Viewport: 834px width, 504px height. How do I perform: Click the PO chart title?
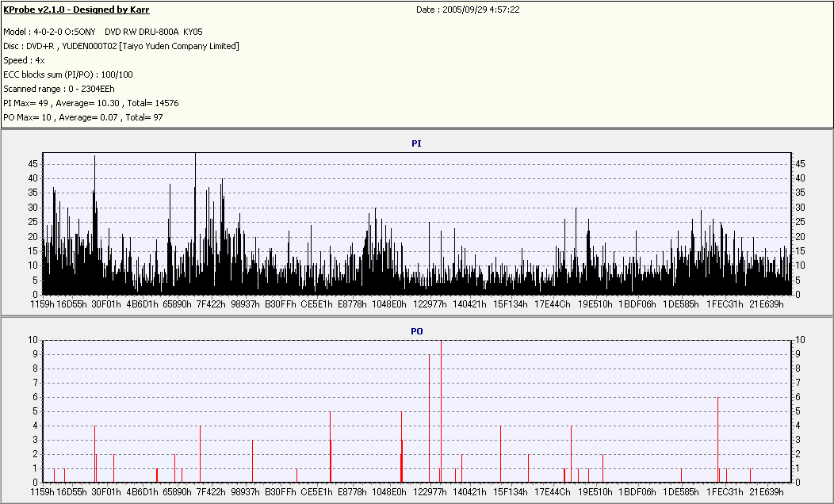416,331
